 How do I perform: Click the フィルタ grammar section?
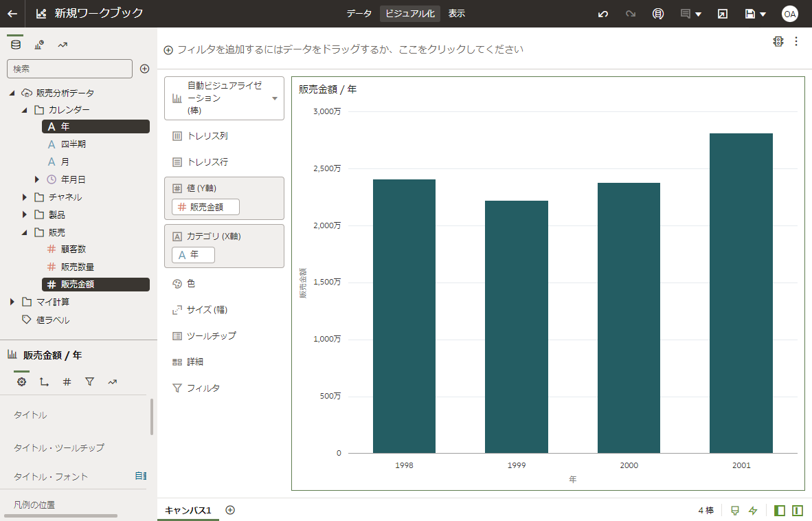224,388
